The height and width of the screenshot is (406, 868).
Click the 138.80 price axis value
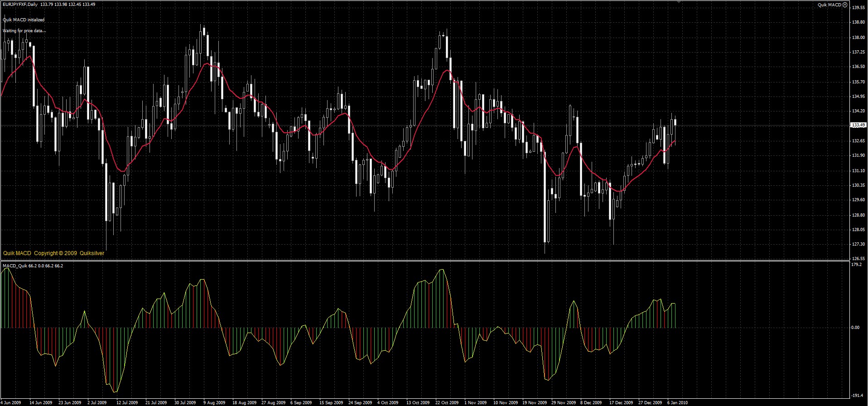[x=858, y=22]
